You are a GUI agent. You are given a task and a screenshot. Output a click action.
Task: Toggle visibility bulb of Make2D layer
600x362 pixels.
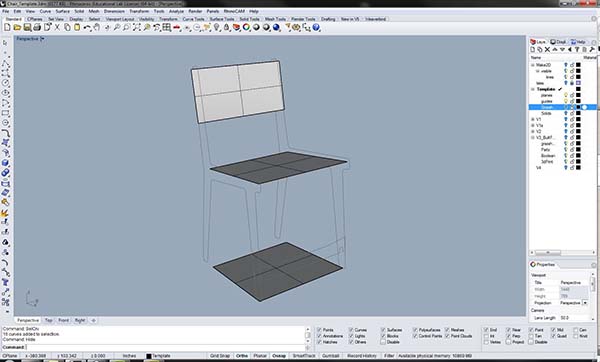pyautogui.click(x=566, y=65)
